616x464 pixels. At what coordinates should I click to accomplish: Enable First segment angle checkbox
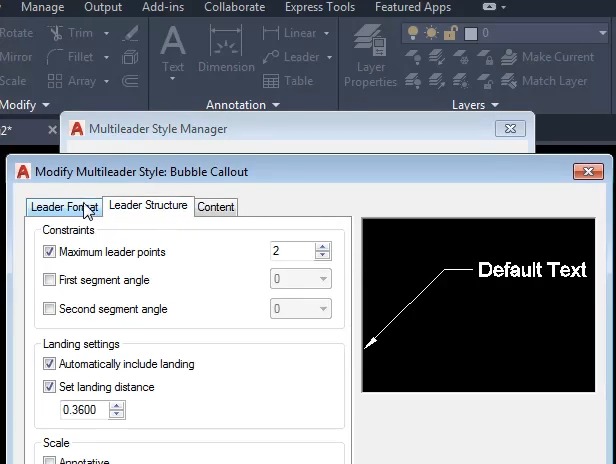coord(50,280)
